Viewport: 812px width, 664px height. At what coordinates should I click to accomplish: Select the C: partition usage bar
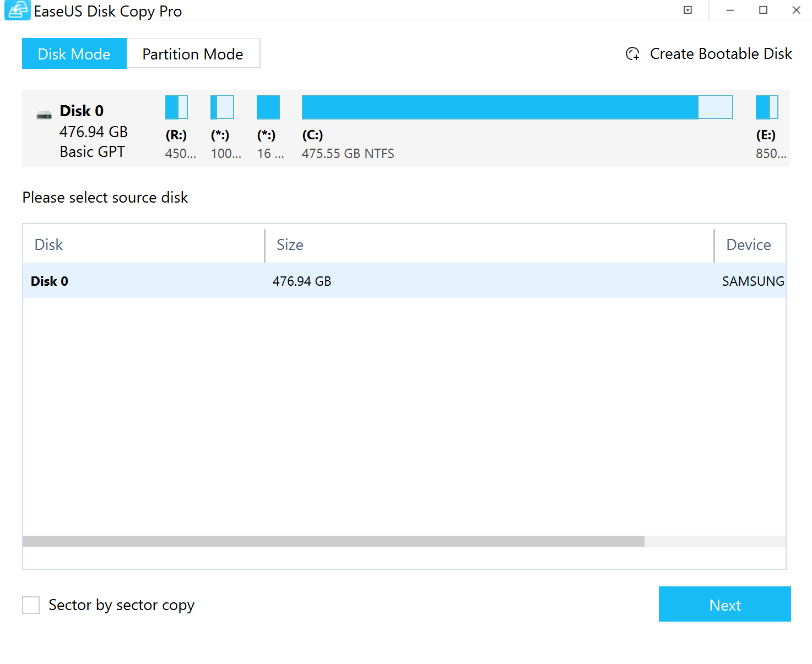tap(517, 107)
